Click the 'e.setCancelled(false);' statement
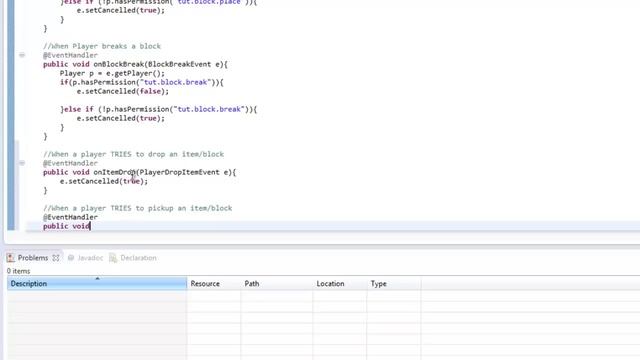Viewport: 640px width, 360px height. 122,91
